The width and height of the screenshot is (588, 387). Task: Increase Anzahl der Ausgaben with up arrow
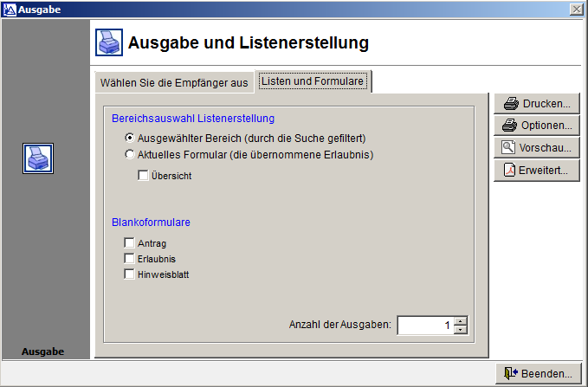pos(460,321)
